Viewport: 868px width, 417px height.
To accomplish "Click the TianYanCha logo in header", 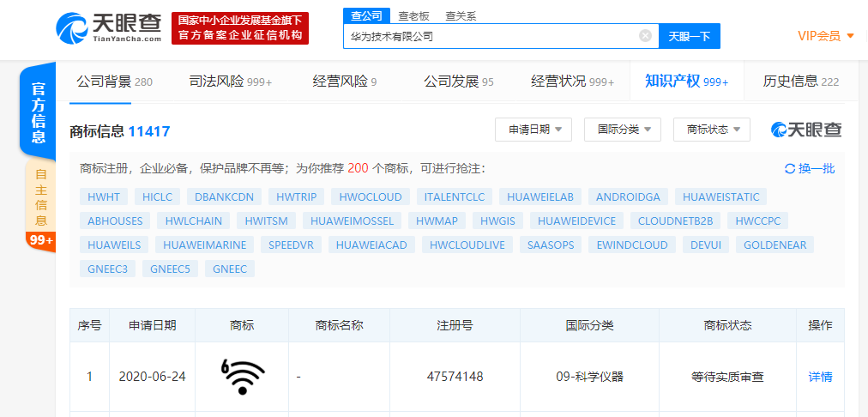I will tap(108, 27).
